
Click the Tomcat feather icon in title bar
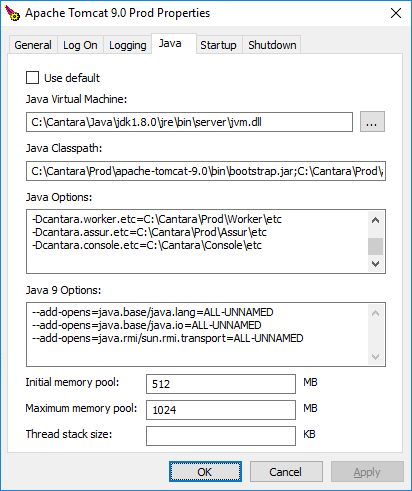12,13
